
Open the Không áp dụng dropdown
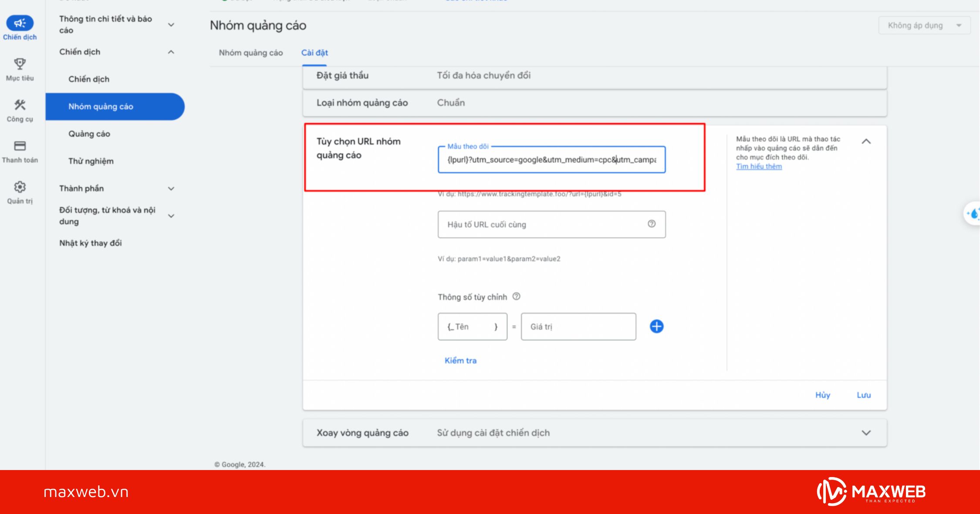[924, 25]
